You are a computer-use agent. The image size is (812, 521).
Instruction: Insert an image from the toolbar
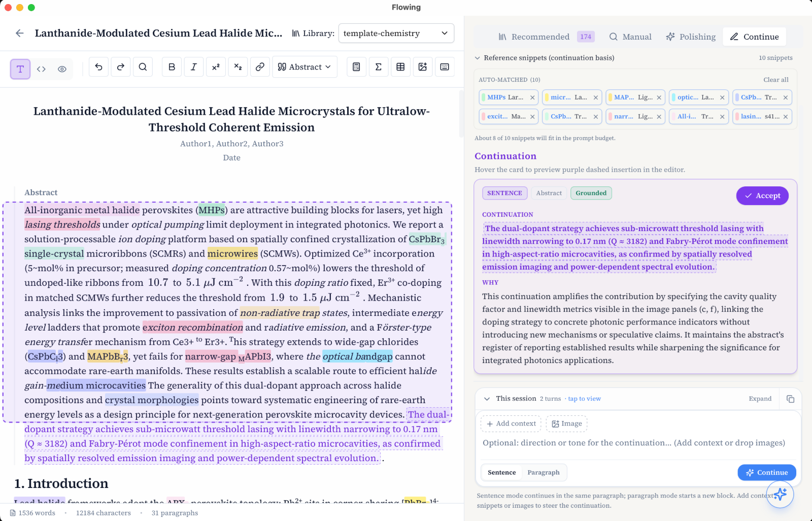pos(423,67)
